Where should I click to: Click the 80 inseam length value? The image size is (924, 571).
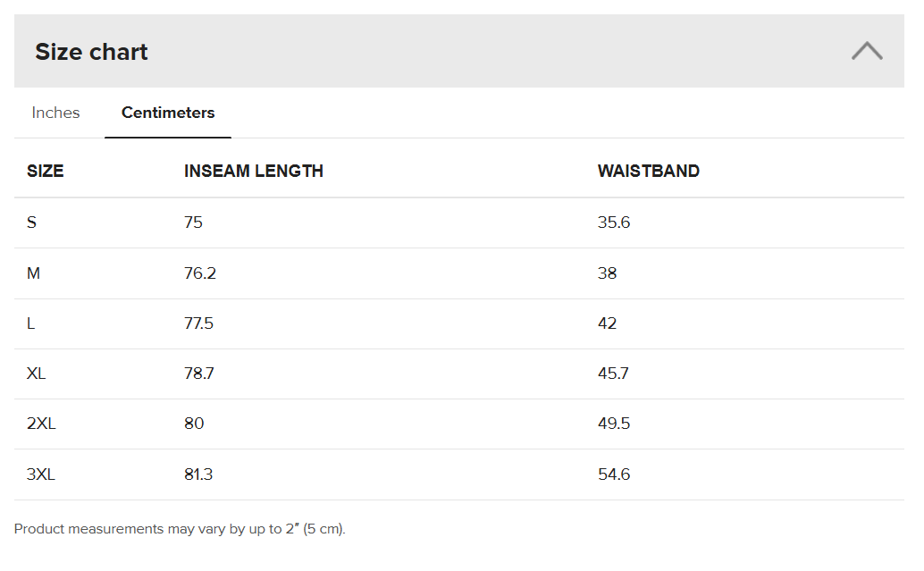click(x=194, y=424)
